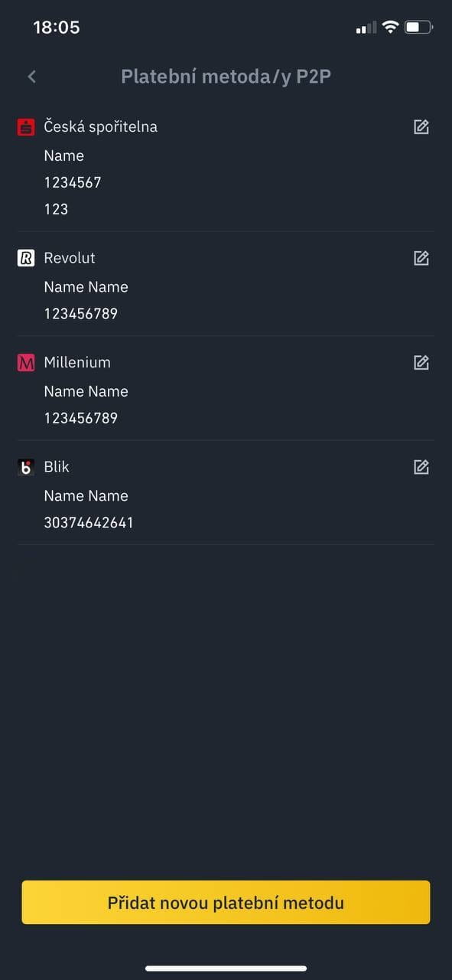
Task: Tap the Revolut R logo
Action: pyautogui.click(x=26, y=258)
